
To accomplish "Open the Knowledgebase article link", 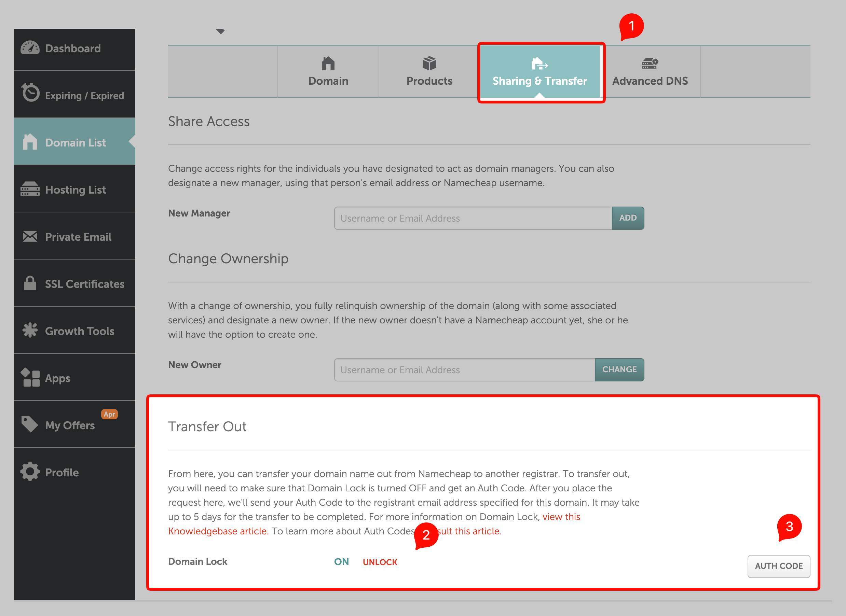I will 218,531.
